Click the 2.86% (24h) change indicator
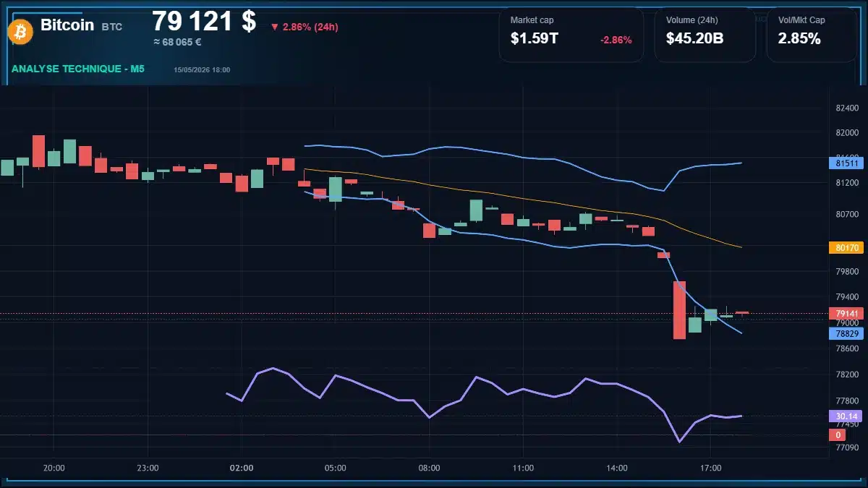 (305, 27)
